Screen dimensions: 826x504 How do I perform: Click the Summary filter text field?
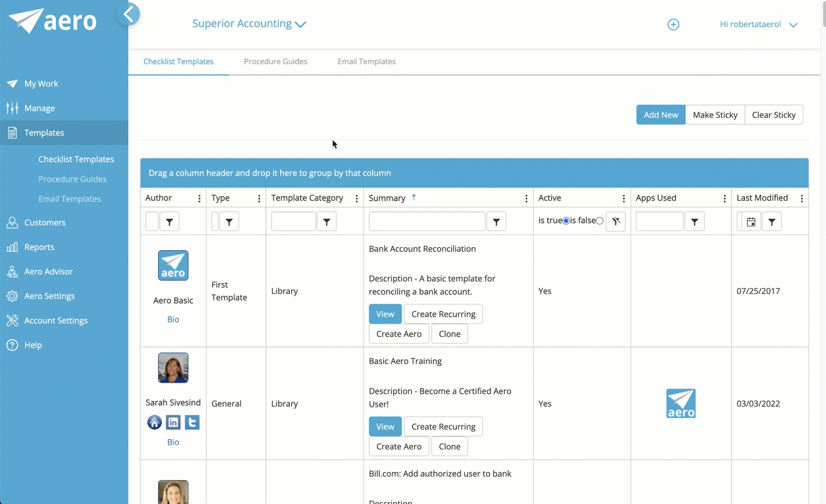pos(427,222)
